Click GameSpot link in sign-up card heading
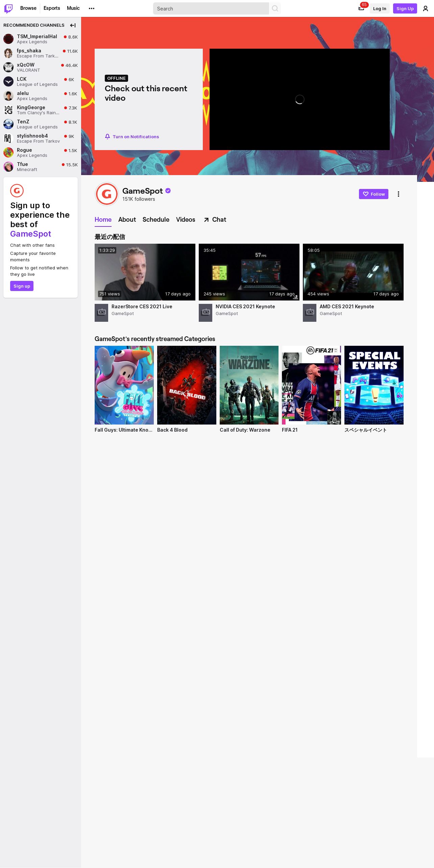 click(30, 234)
